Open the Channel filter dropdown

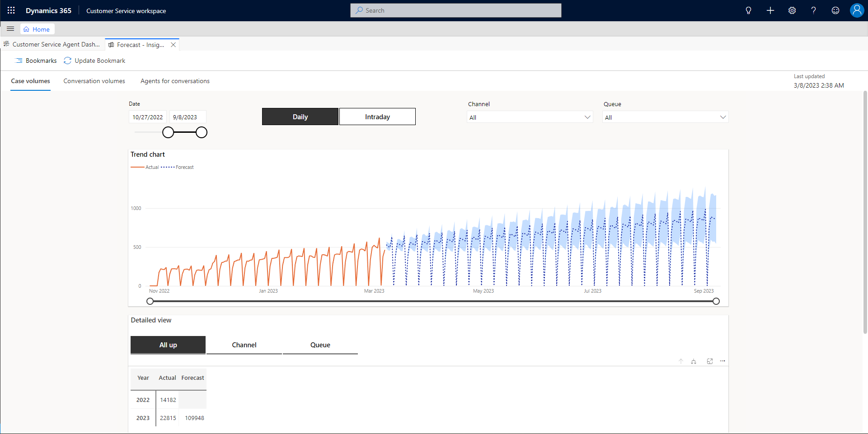tap(530, 117)
